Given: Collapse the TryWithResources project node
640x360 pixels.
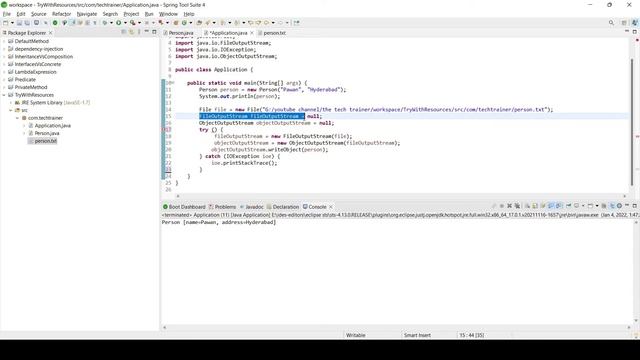Looking at the screenshot, I should point(4,95).
